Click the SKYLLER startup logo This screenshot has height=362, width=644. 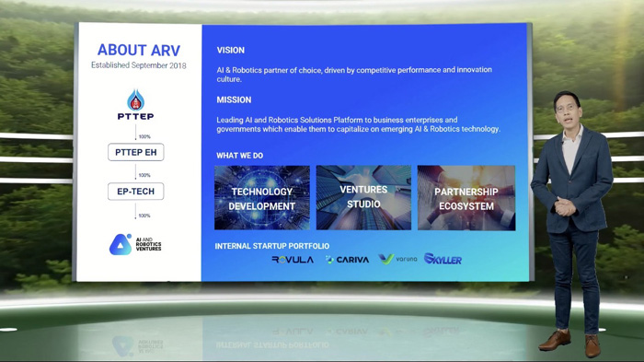(x=443, y=259)
